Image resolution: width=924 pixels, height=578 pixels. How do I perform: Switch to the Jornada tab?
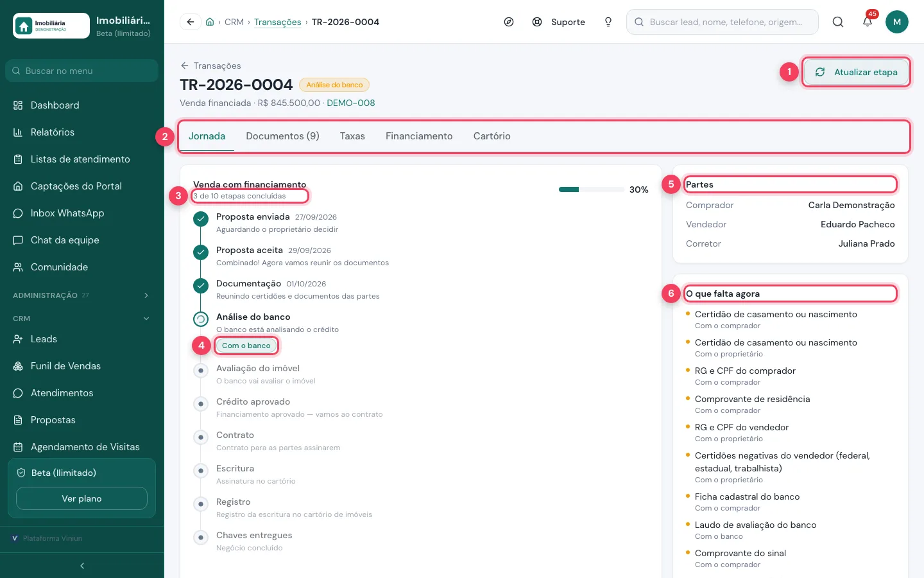[x=207, y=136]
